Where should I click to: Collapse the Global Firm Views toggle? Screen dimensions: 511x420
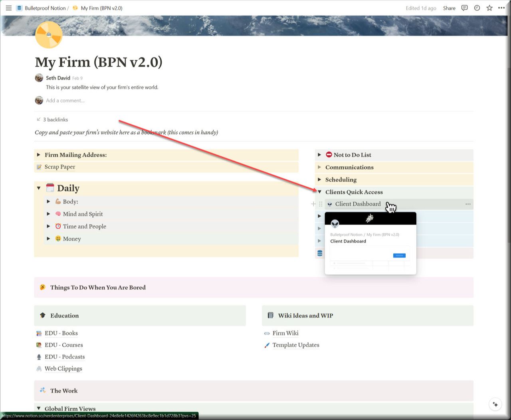39,408
